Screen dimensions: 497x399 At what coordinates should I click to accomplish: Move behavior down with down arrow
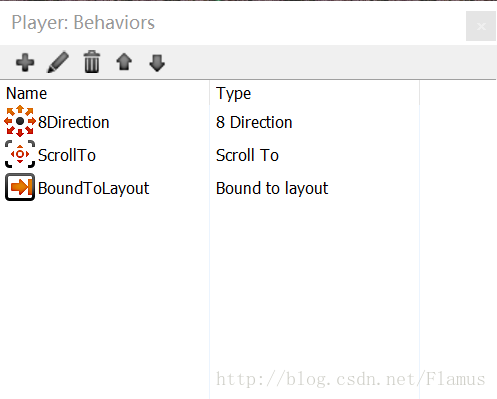pyautogui.click(x=157, y=63)
